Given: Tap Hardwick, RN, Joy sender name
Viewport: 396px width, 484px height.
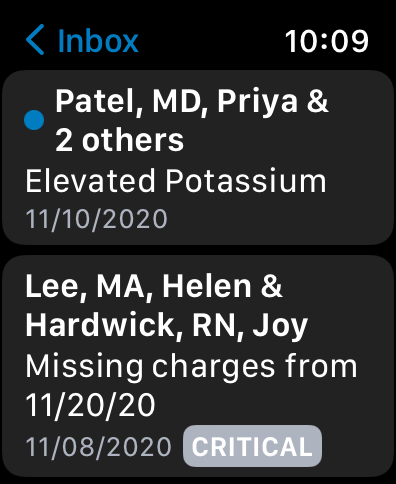Looking at the screenshot, I should 166,325.
